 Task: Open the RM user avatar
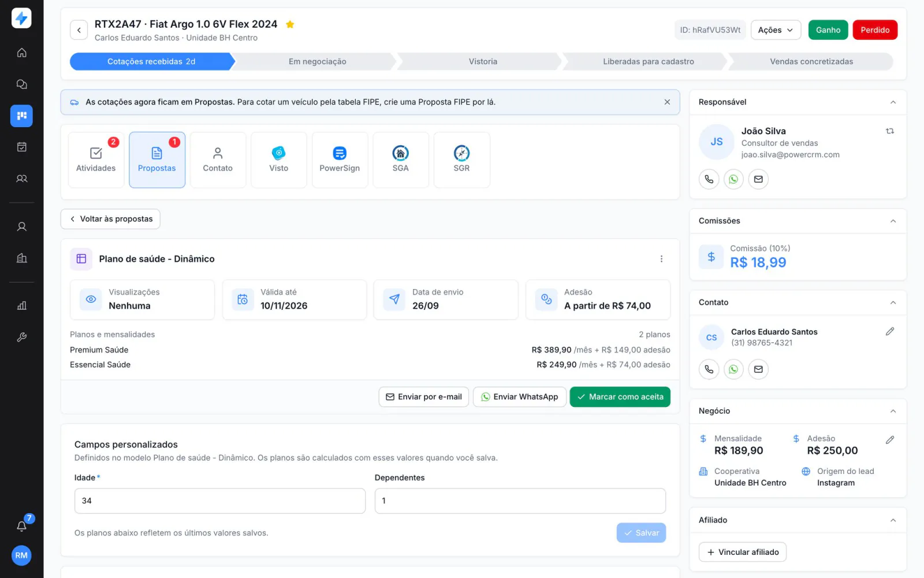tap(21, 555)
